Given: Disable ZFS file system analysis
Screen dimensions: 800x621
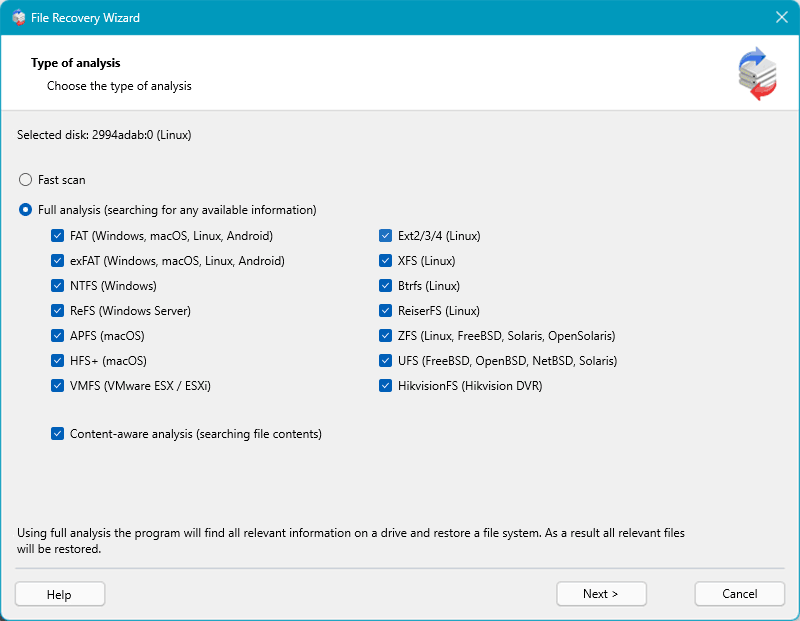Looking at the screenshot, I should (x=385, y=335).
